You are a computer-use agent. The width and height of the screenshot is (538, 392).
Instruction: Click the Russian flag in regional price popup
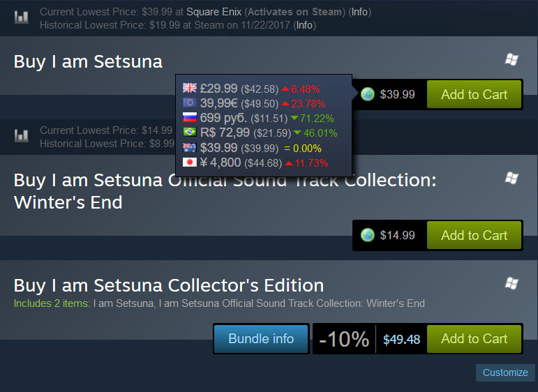[x=189, y=117]
